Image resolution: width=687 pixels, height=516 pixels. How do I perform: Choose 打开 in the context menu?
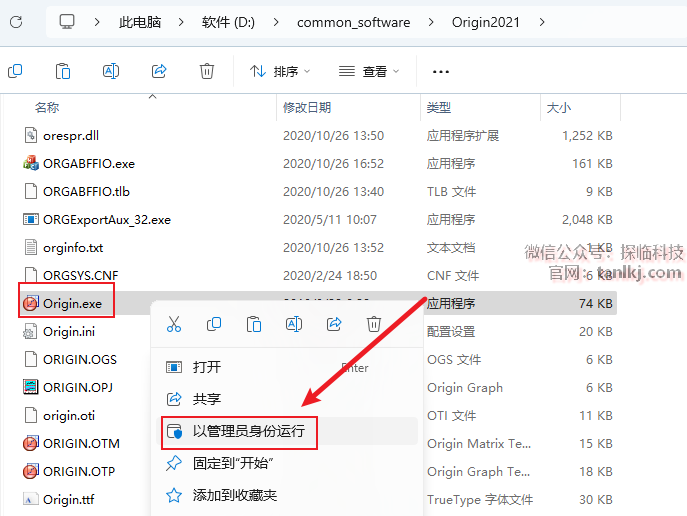[207, 367]
